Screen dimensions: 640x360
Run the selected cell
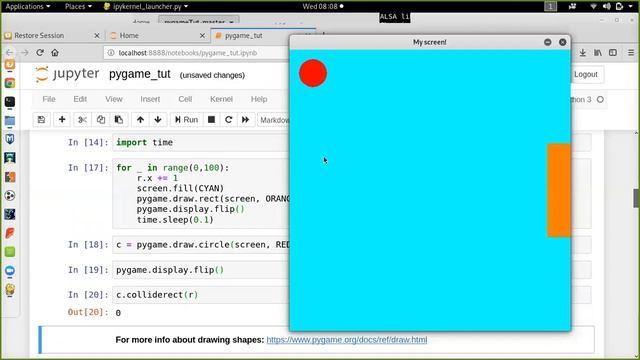[187, 120]
